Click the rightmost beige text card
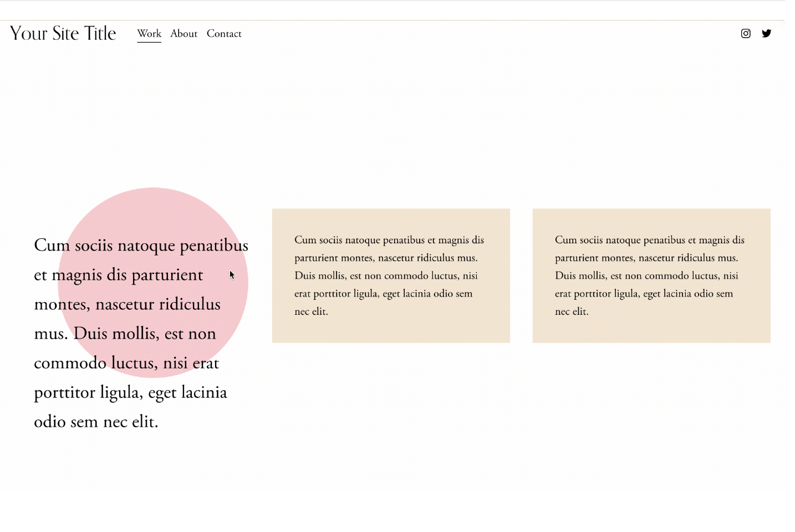Screen dimensions: 795x532 pos(651,275)
